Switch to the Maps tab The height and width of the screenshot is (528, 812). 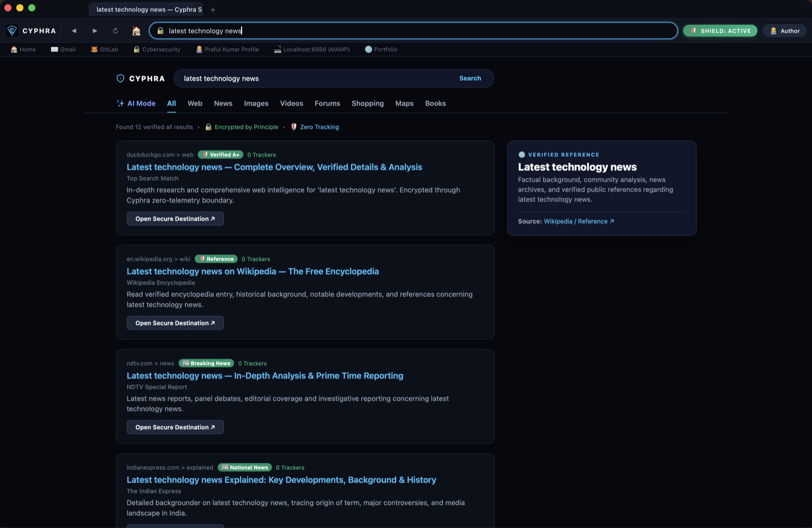[404, 103]
